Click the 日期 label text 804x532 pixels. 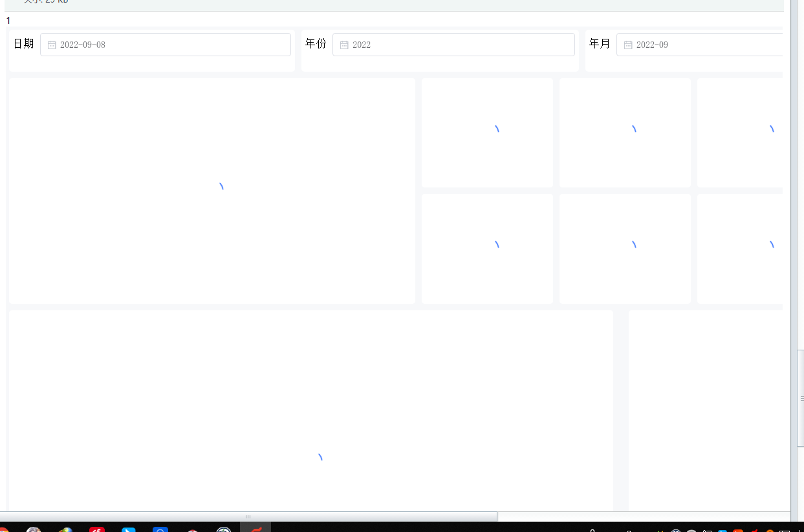coord(23,43)
